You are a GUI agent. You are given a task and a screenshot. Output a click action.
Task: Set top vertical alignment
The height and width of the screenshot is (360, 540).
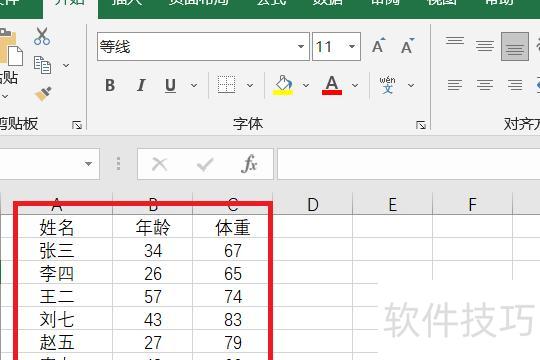pyautogui.click(x=455, y=41)
